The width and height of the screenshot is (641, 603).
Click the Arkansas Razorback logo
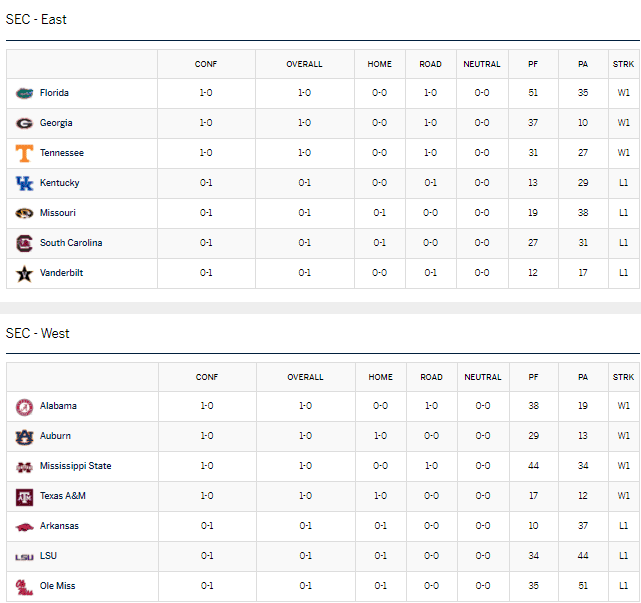(24, 527)
